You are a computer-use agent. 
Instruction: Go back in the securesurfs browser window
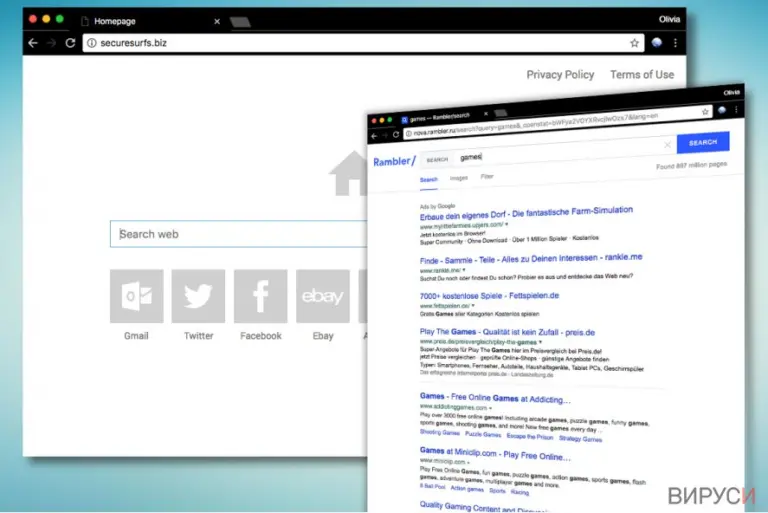pyautogui.click(x=33, y=43)
